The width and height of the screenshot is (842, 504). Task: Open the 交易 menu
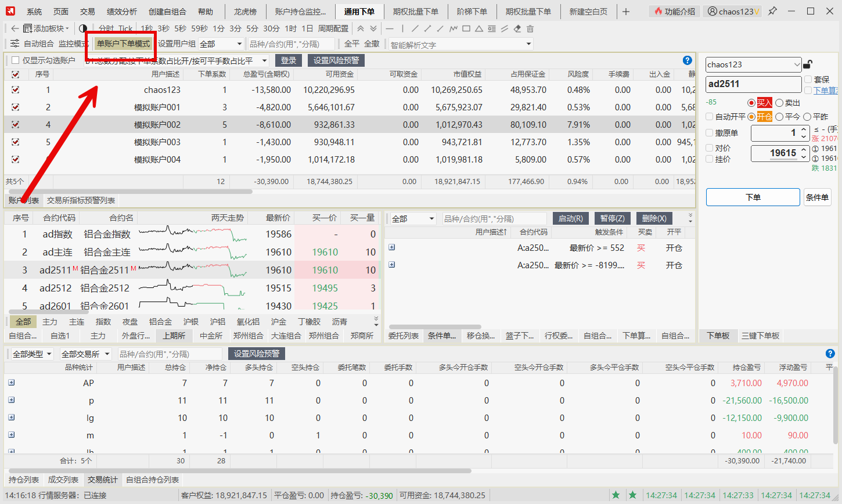[88, 12]
